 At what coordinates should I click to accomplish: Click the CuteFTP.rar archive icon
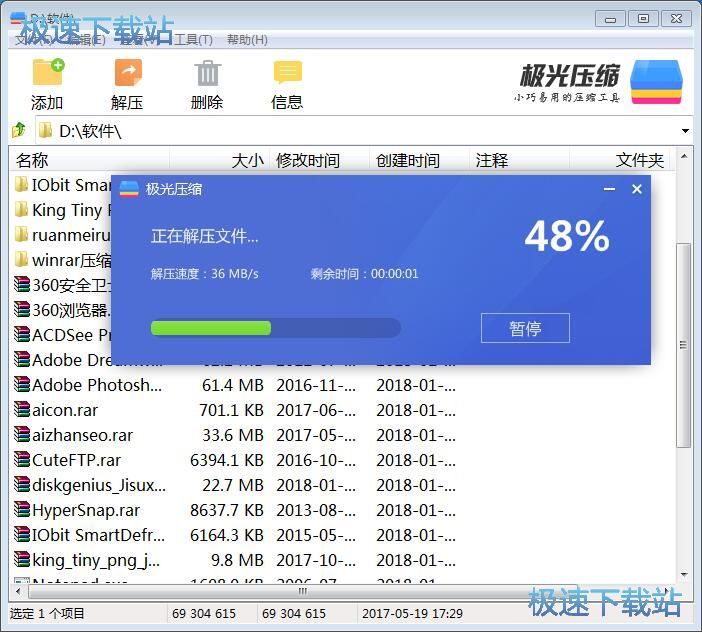pos(21,460)
